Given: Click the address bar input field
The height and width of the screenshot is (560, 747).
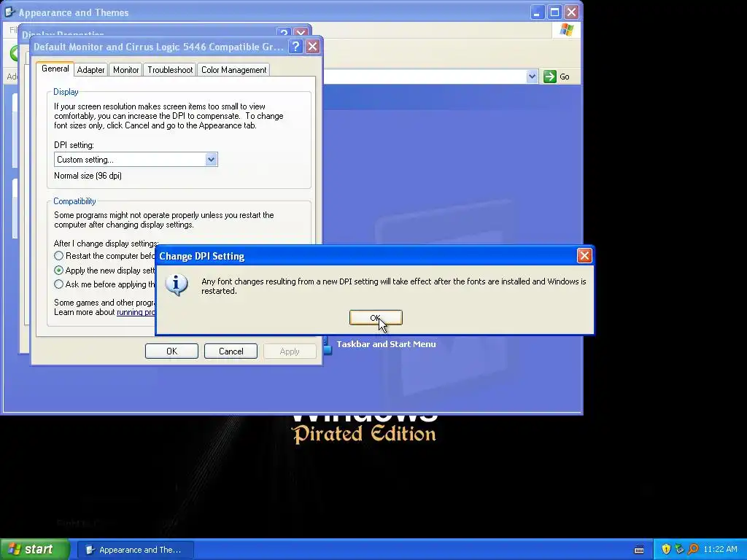Looking at the screenshot, I should tap(424, 76).
